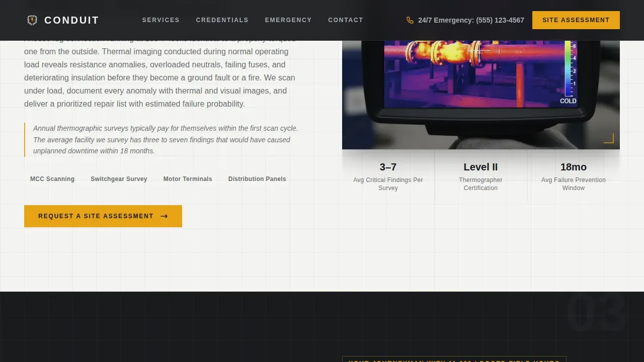Click the 3–7 Avg Critical Findings stat

pos(388,176)
